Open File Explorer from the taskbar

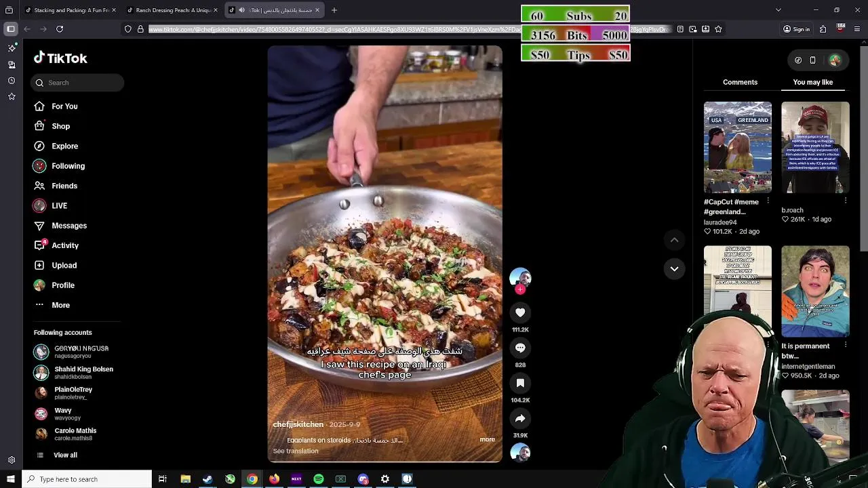(185, 479)
